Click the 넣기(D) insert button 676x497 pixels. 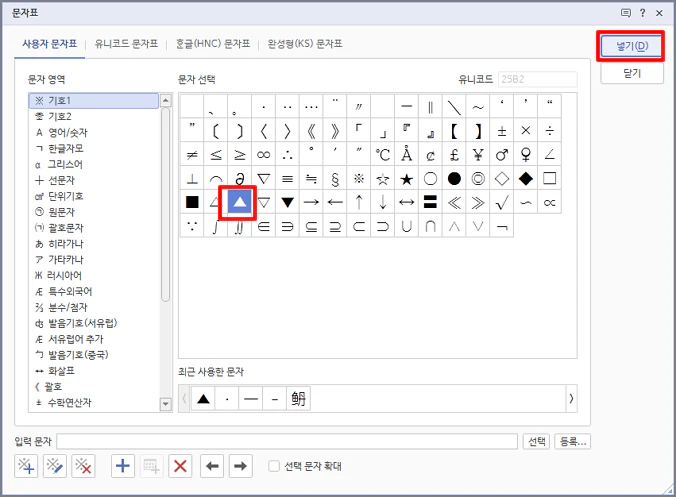632,46
